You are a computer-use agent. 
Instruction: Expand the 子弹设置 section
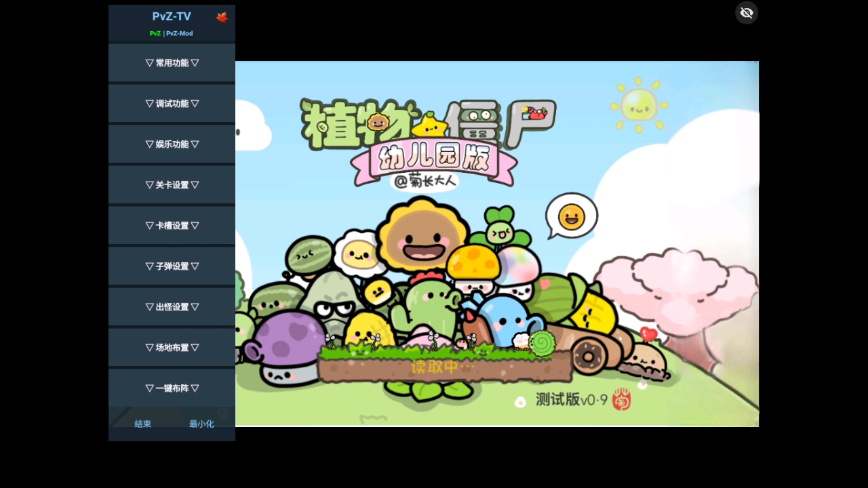(x=172, y=266)
